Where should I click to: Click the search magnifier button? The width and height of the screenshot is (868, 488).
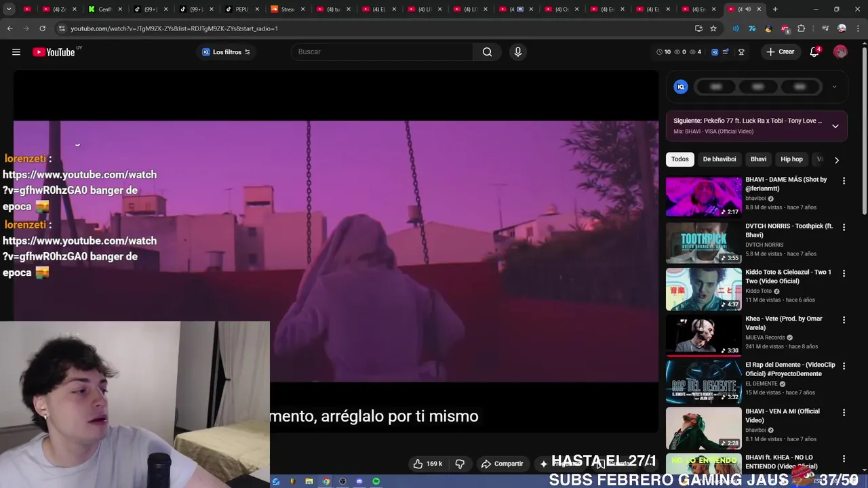point(487,52)
